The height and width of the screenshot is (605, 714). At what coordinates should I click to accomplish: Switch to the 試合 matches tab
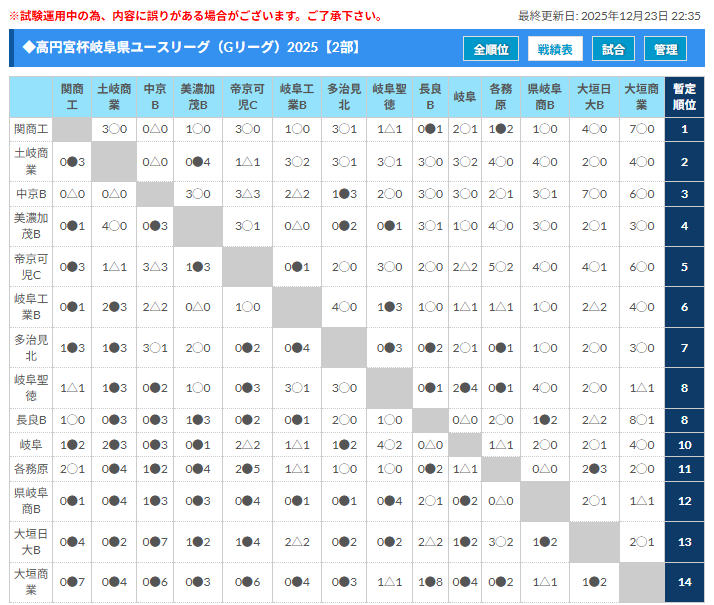[613, 49]
